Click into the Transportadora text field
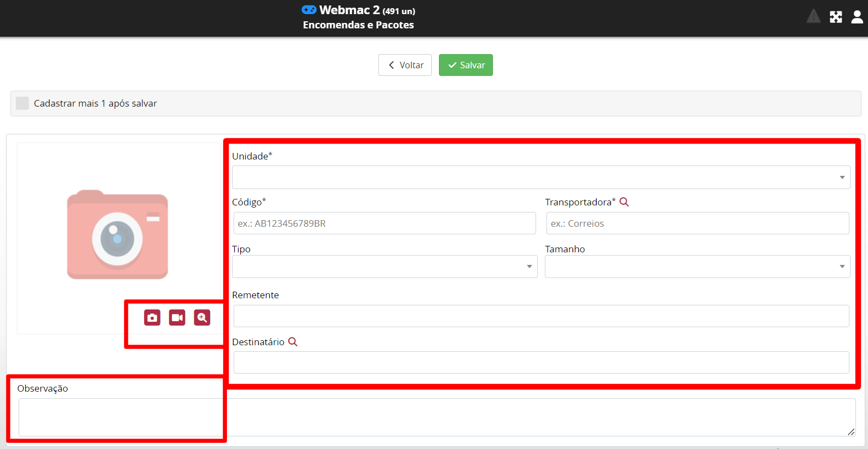 [697, 223]
